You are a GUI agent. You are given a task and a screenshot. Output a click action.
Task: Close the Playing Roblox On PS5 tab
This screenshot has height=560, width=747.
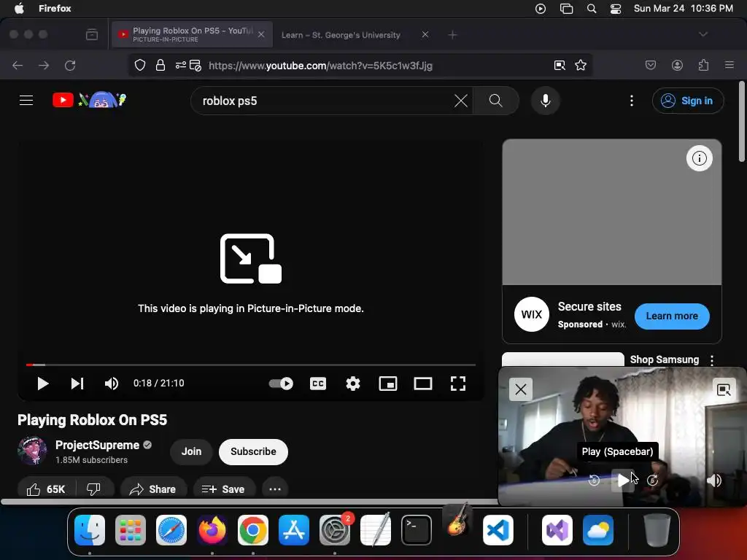point(261,34)
